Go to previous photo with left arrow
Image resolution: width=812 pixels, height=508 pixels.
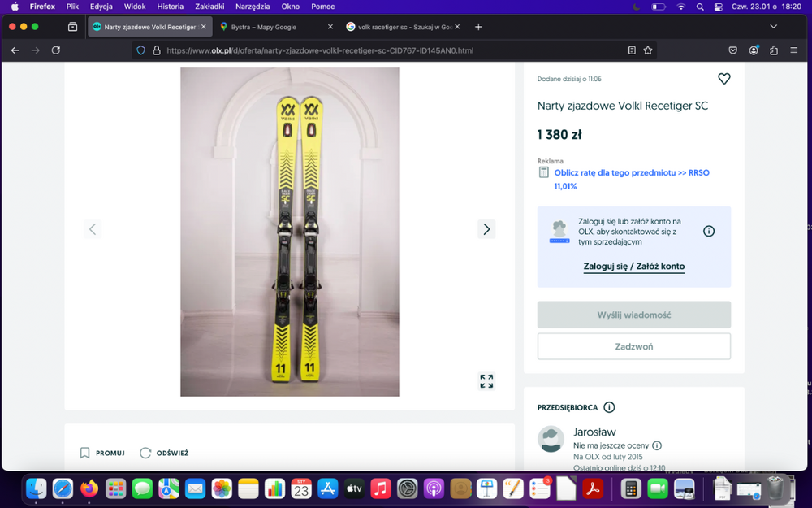point(93,229)
